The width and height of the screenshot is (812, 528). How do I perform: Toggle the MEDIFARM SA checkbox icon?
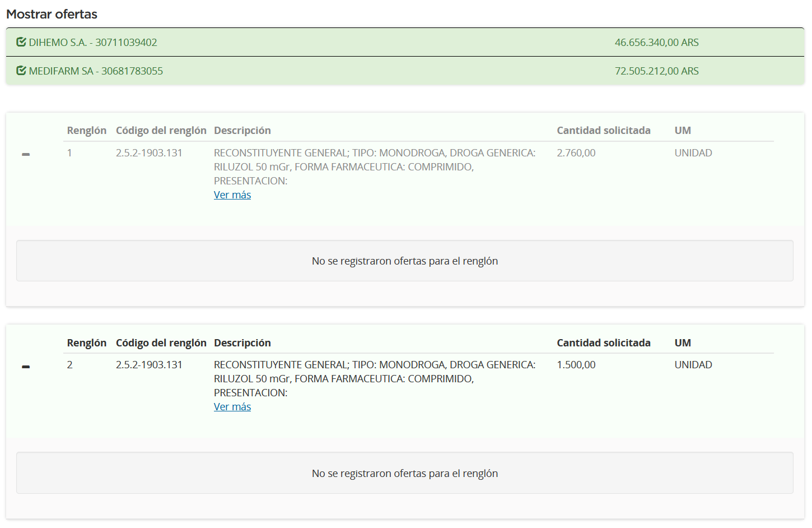click(21, 71)
